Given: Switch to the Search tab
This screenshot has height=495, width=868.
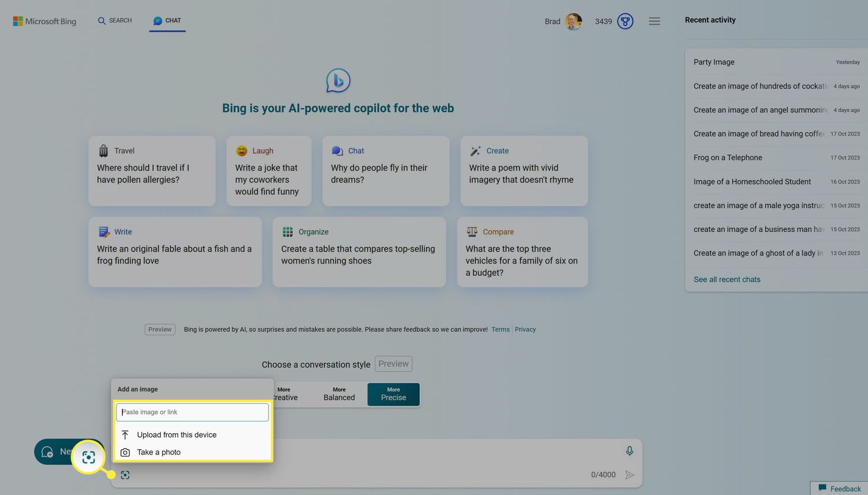Looking at the screenshot, I should 115,21.
